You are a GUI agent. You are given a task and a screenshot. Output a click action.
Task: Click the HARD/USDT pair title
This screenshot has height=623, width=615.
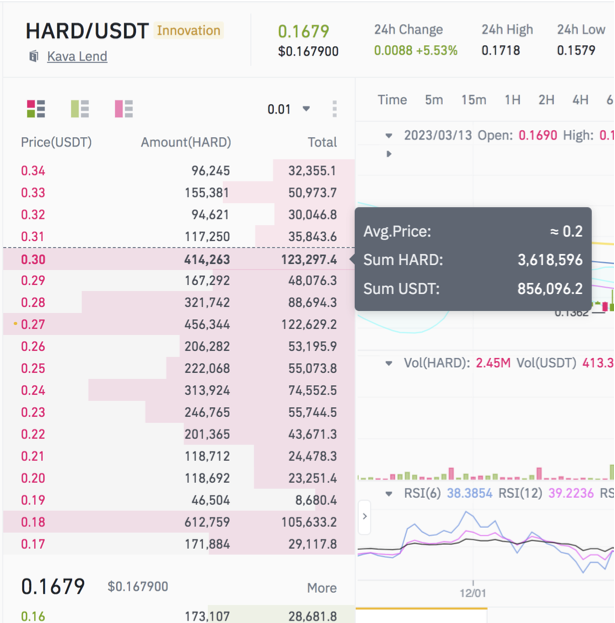point(87,31)
